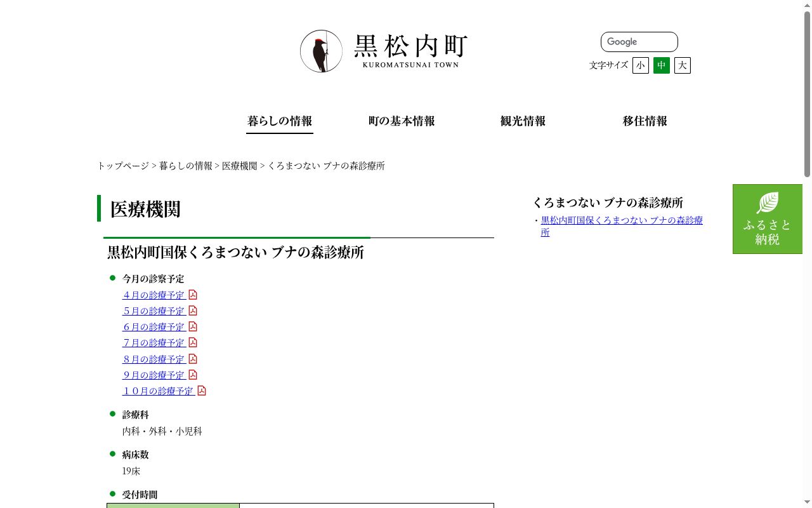This screenshot has height=508, width=812.
Task: Open PDF icon beside 9月の診療予定
Action: pyautogui.click(x=193, y=375)
